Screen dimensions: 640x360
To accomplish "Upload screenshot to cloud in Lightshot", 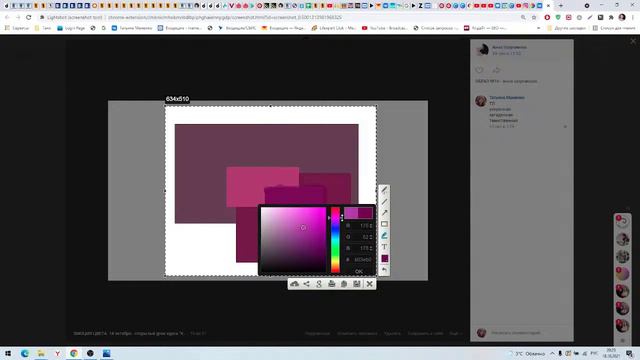I will point(294,284).
